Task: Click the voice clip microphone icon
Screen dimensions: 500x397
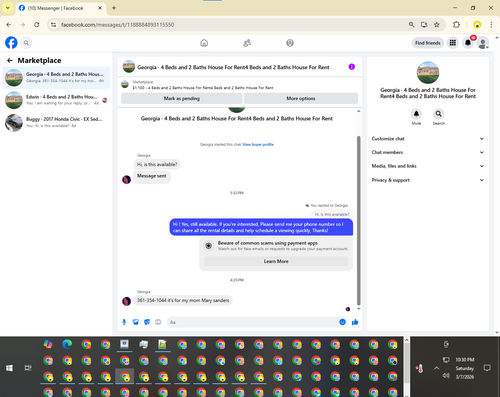Action: [x=124, y=322]
